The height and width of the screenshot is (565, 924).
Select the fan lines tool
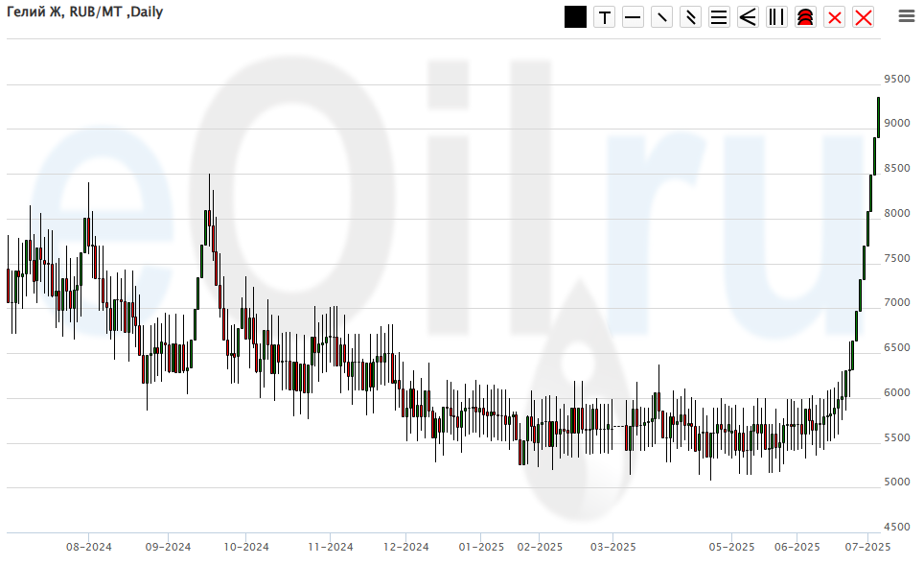(748, 17)
